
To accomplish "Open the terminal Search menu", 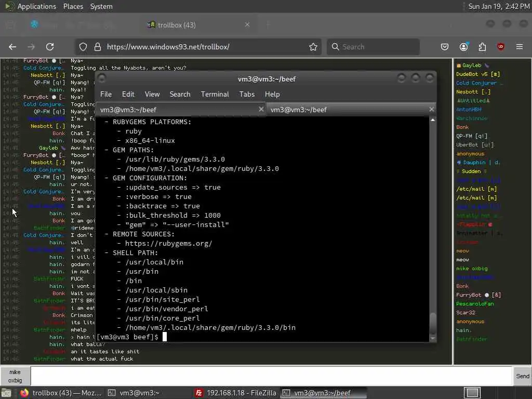I will pyautogui.click(x=180, y=95).
